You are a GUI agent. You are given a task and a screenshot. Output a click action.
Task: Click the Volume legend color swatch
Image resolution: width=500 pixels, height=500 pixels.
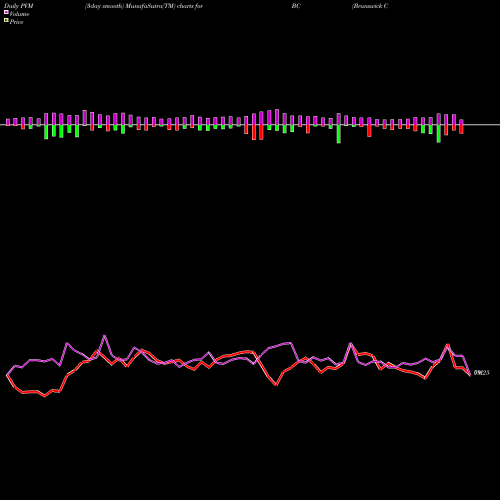(x=6, y=12)
